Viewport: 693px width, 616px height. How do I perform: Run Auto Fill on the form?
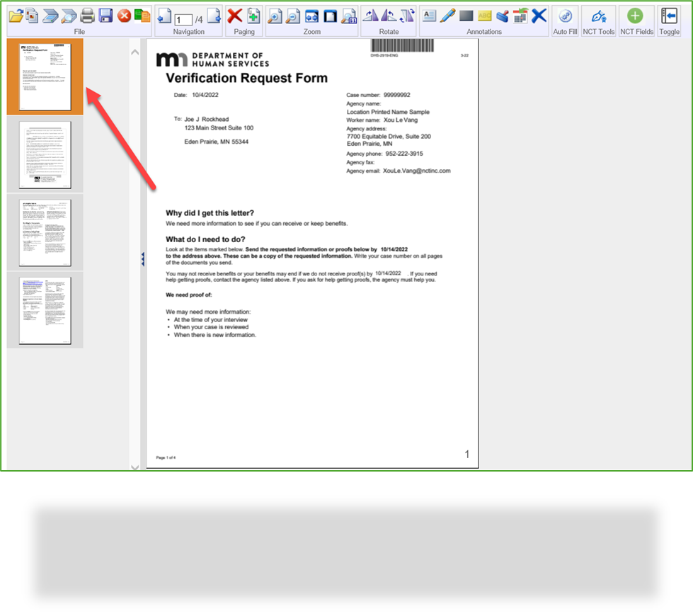click(x=565, y=15)
